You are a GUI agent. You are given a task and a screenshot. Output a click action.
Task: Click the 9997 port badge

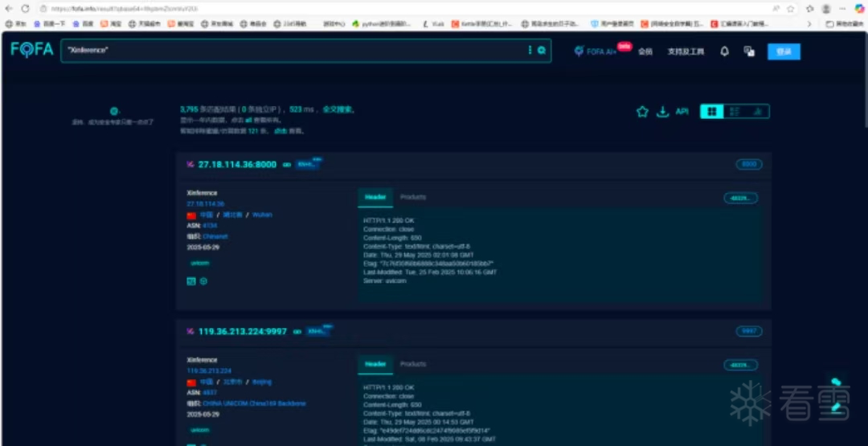click(x=749, y=331)
